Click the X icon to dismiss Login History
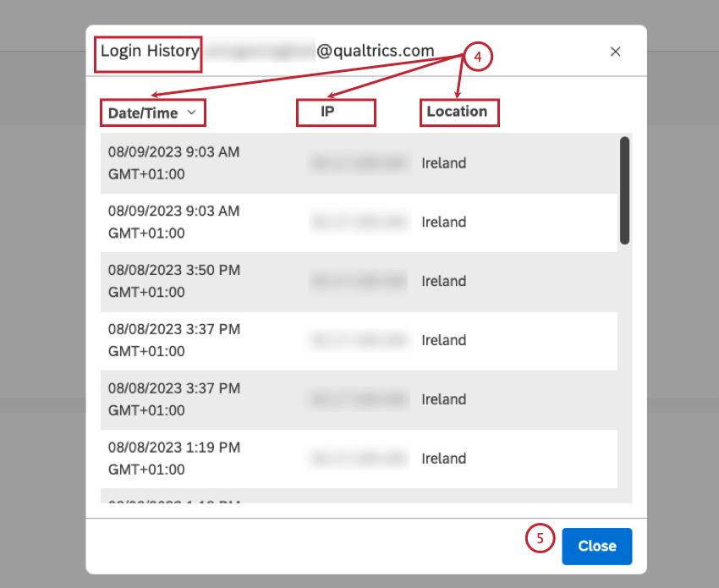The width and height of the screenshot is (719, 588). pos(616,52)
